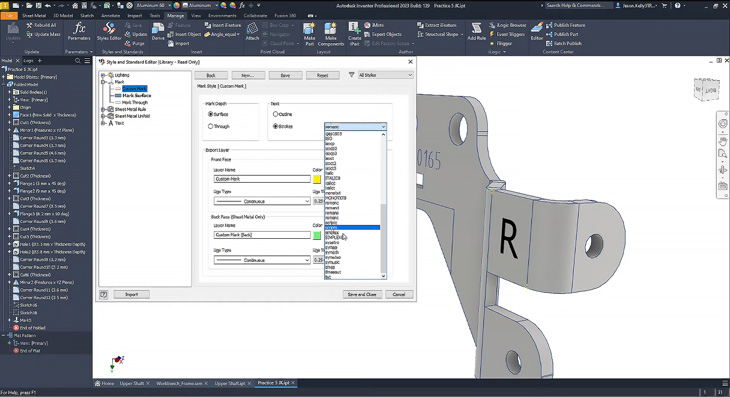The image size is (730, 397).
Task: Open the Annotate ribbon tab
Action: pos(110,15)
